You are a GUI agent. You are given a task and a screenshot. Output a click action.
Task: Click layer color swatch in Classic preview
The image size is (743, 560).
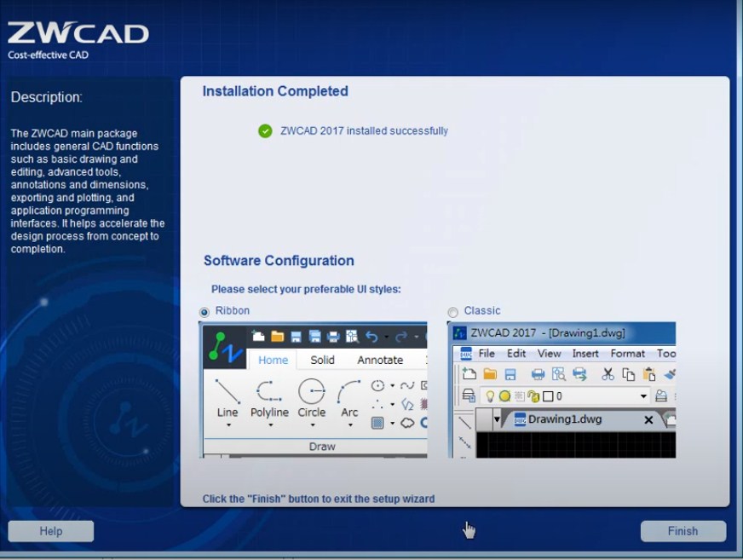(548, 396)
